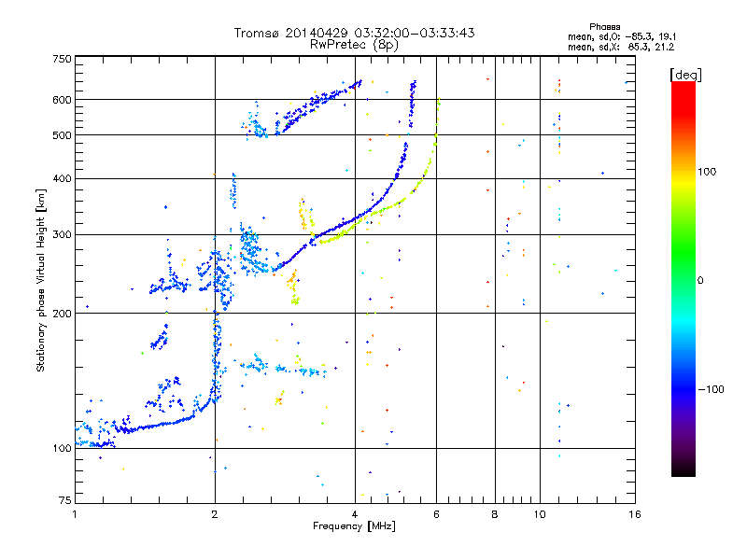Click the y-axis '750' tick label
The width and height of the screenshot is (747, 560).
[x=62, y=59]
